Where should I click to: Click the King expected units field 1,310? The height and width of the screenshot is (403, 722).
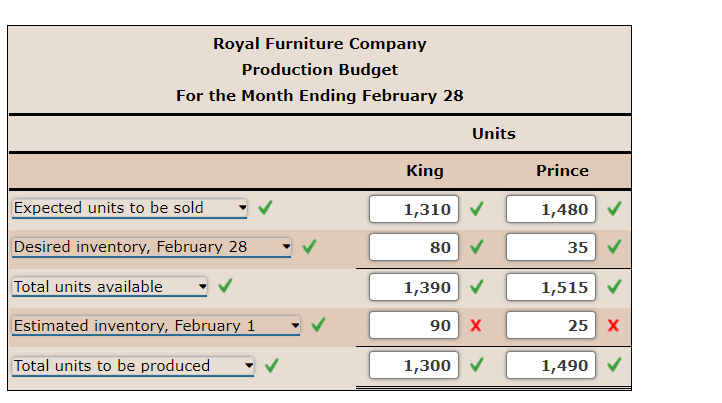pyautogui.click(x=414, y=210)
